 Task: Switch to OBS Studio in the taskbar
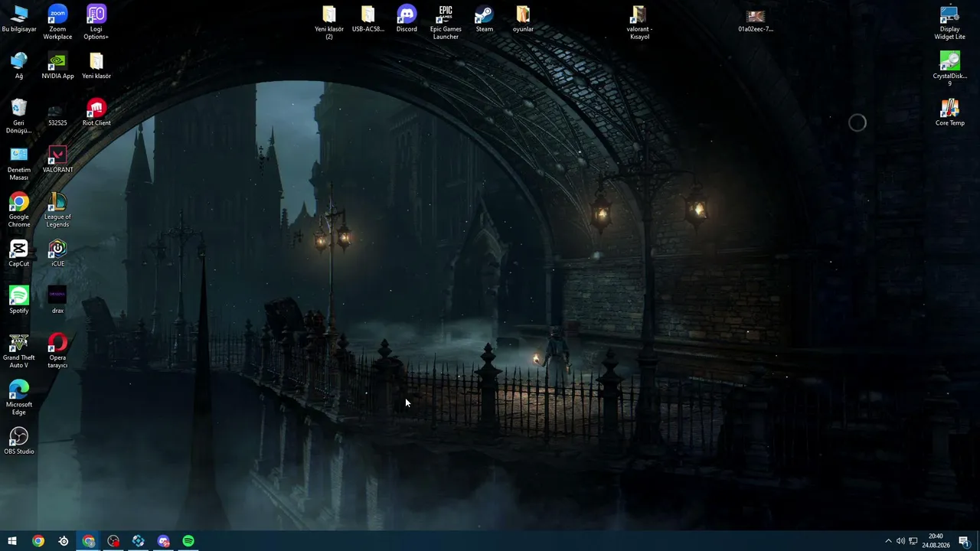coord(113,541)
